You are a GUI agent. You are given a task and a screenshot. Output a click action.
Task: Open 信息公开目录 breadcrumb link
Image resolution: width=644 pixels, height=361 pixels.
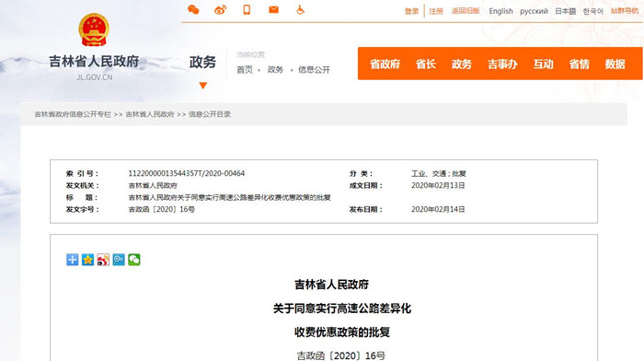(210, 114)
